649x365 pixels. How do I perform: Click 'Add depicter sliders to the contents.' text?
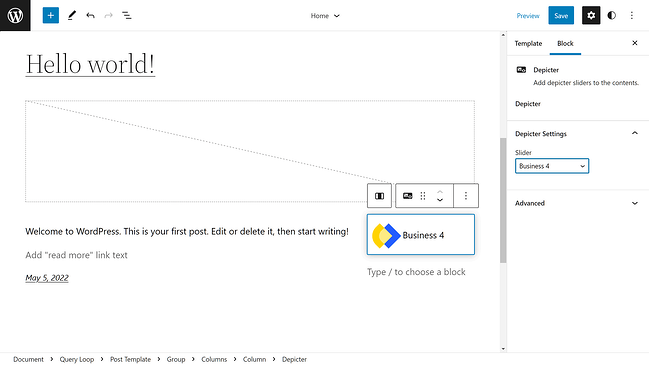tap(586, 83)
